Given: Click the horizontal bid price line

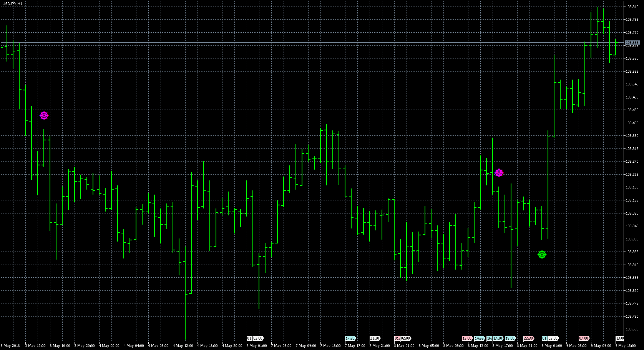Looking at the screenshot, I should coord(312,42).
